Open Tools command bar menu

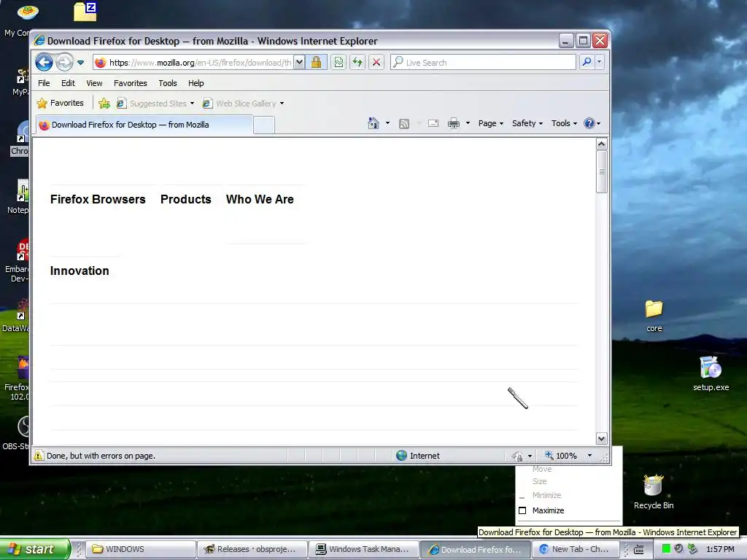click(x=564, y=123)
